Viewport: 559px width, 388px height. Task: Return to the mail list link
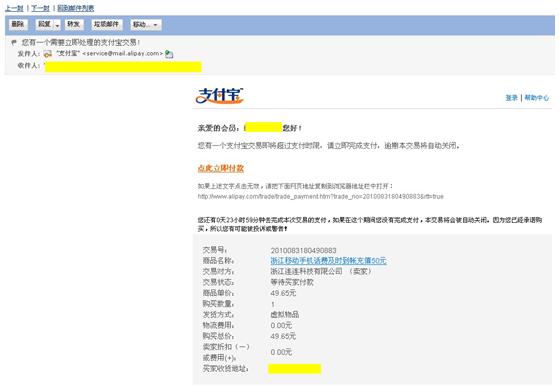coord(76,8)
